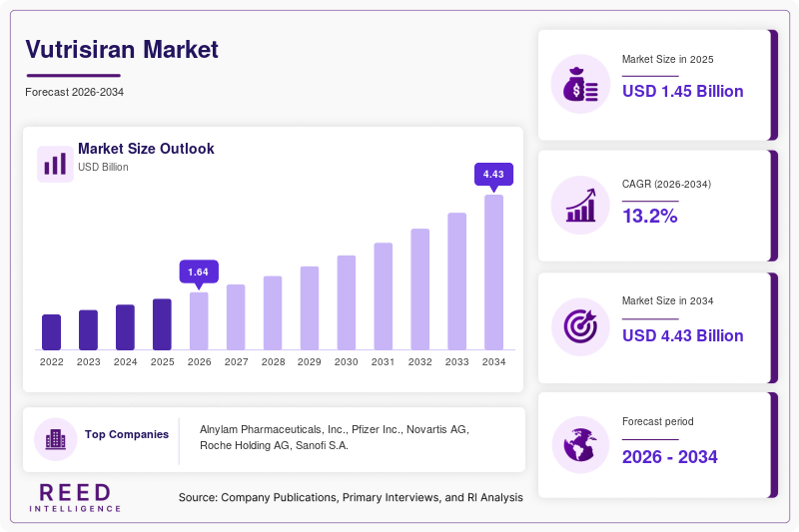The image size is (799, 532).
Task: Click the 2034 axis label
Action: (x=493, y=362)
